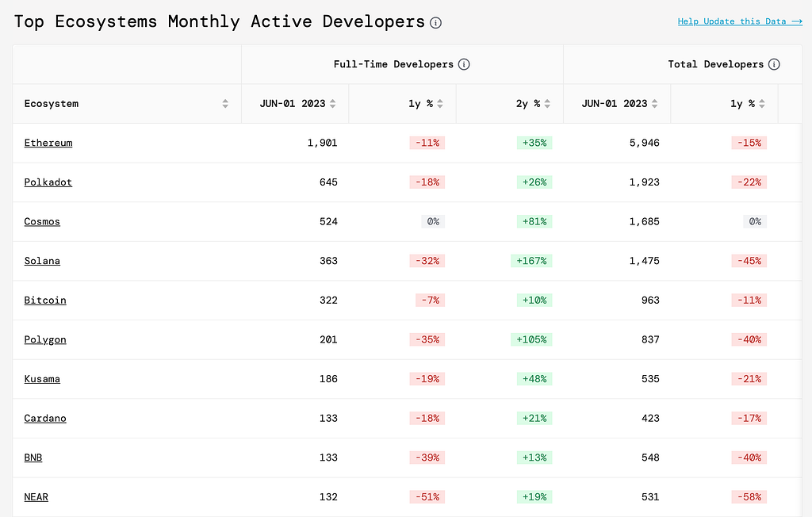This screenshot has width=812, height=517.
Task: Click Kusama full-time count 186
Action: [328, 379]
